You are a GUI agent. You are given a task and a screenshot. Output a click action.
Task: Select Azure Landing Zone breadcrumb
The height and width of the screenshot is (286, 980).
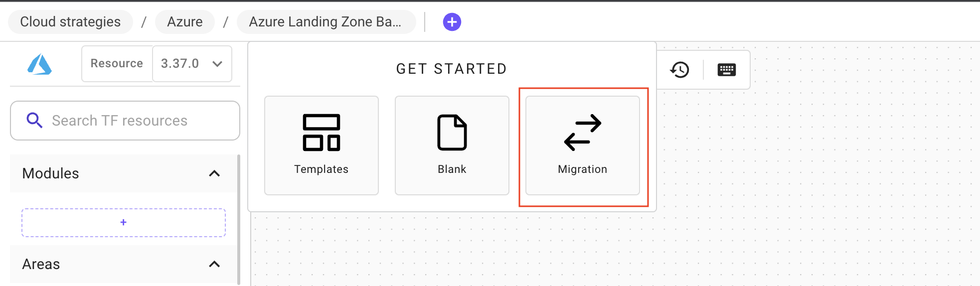[x=326, y=22]
